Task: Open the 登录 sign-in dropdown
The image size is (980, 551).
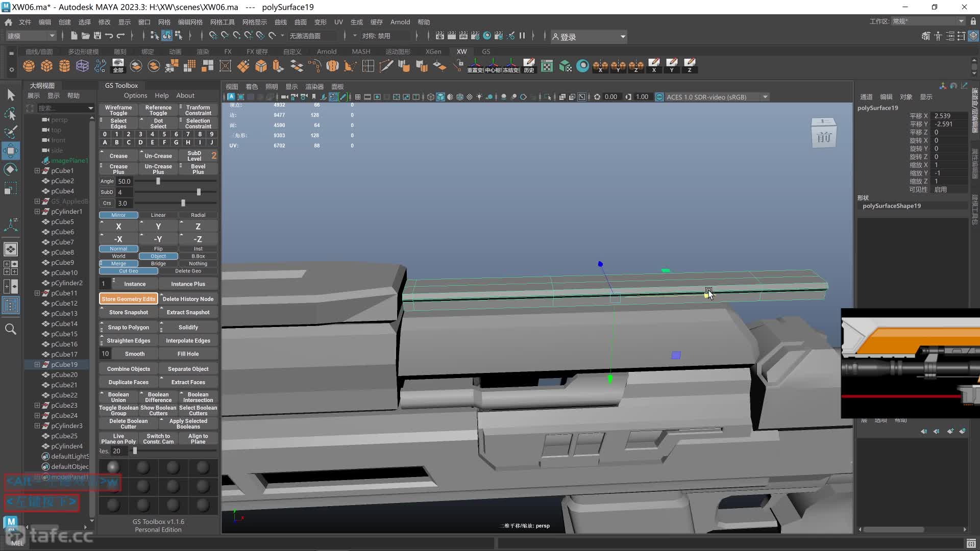Action: (589, 37)
